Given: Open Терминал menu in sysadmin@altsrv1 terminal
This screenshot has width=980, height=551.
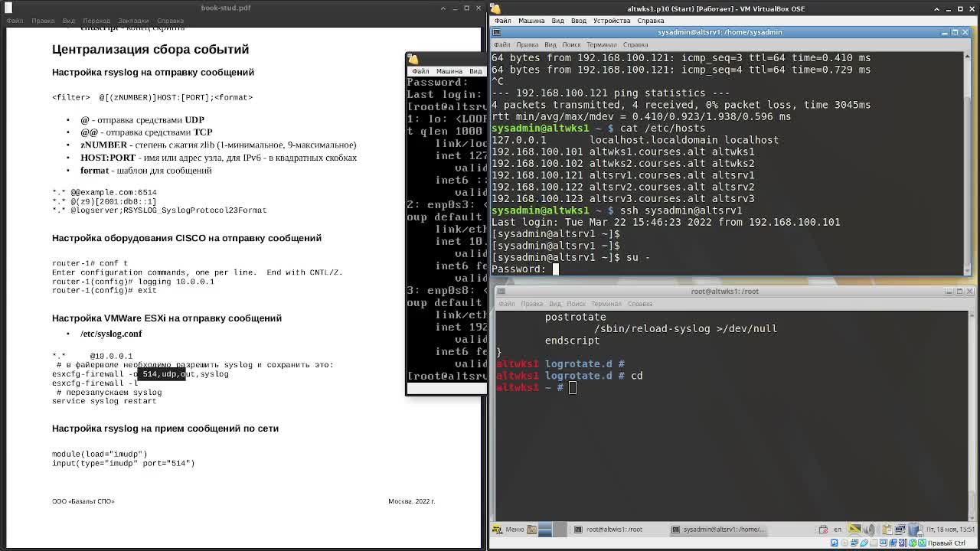Looking at the screenshot, I should tap(601, 44).
